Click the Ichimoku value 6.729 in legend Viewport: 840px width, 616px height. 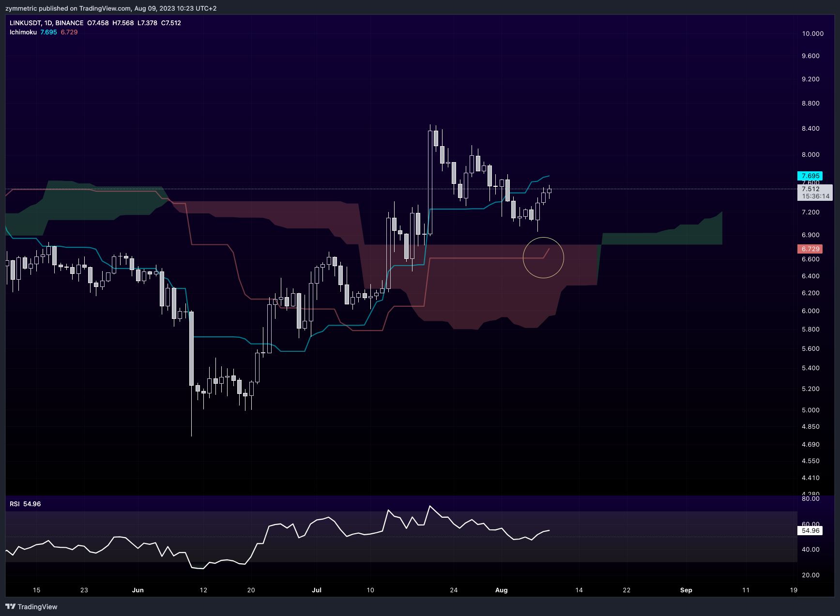pyautogui.click(x=69, y=32)
